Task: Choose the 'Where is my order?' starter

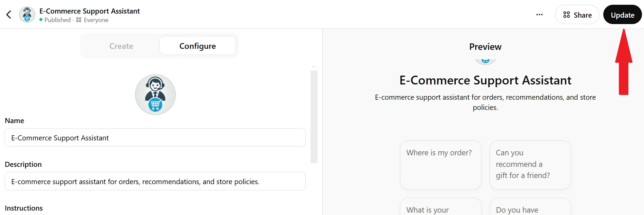Action: 441,165
